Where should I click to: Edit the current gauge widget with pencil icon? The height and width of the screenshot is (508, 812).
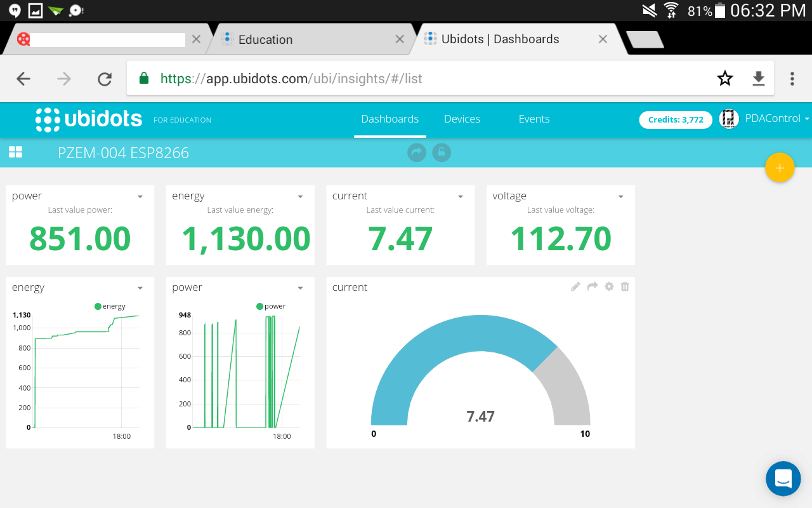tap(575, 287)
